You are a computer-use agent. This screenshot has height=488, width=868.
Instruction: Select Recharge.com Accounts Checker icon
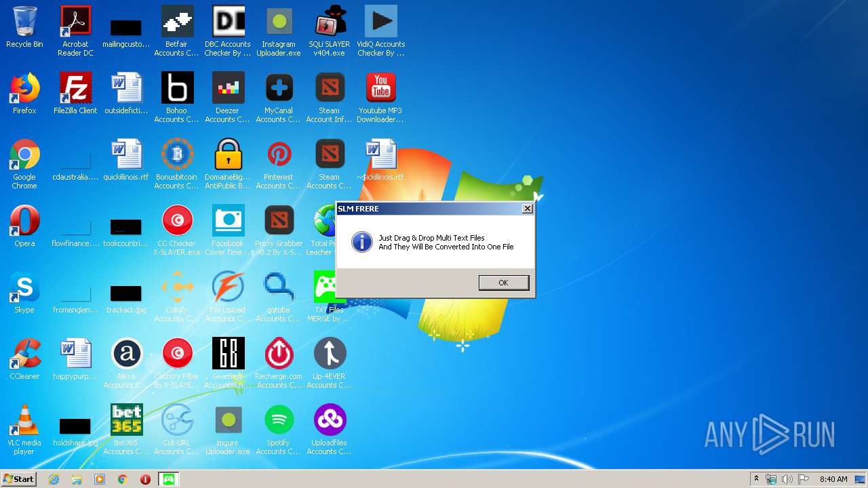coord(279,364)
